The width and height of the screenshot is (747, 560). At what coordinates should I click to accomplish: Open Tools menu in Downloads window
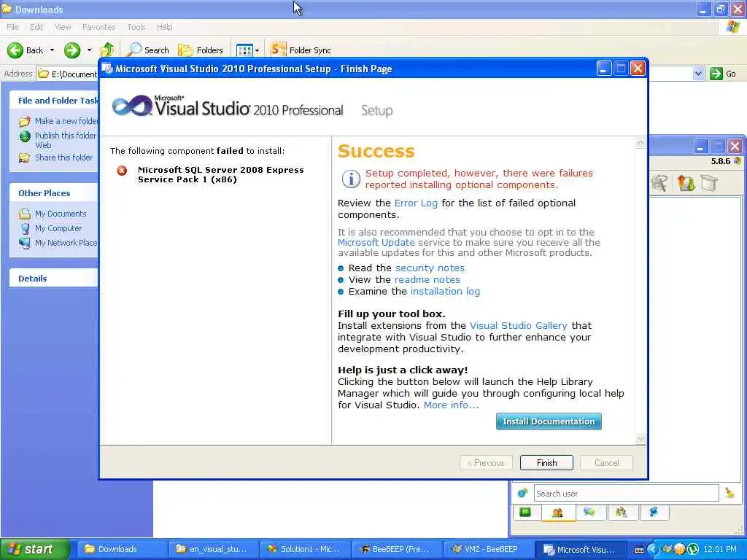[136, 27]
